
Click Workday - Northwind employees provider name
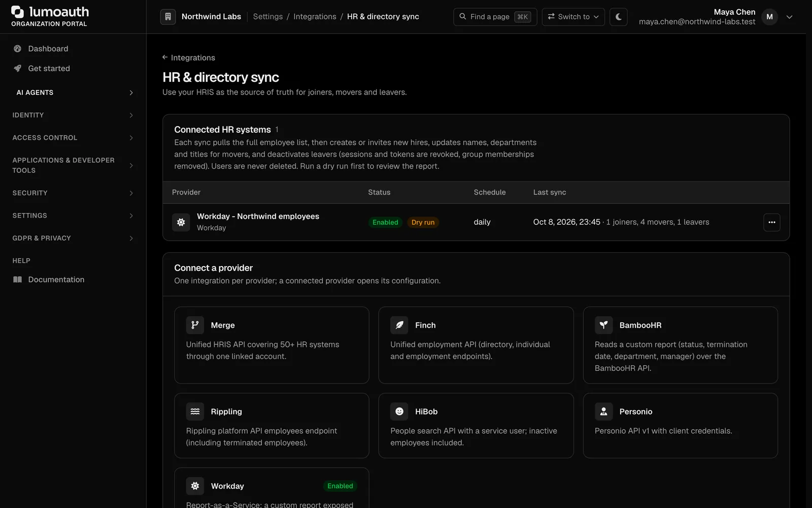pos(258,216)
